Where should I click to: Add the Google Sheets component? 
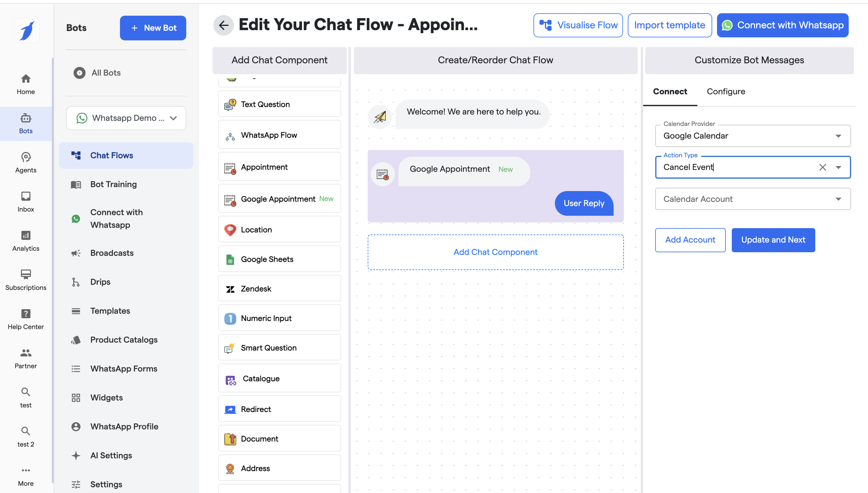(279, 259)
